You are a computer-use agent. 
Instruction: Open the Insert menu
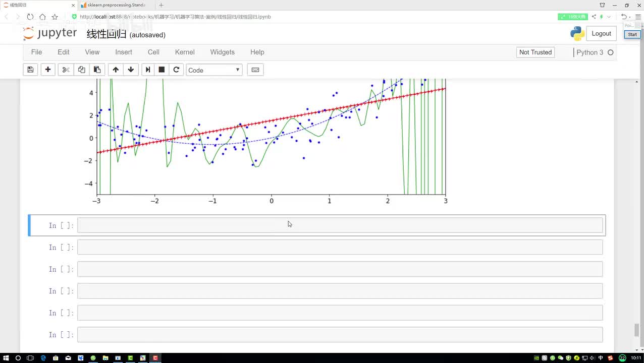click(x=124, y=52)
